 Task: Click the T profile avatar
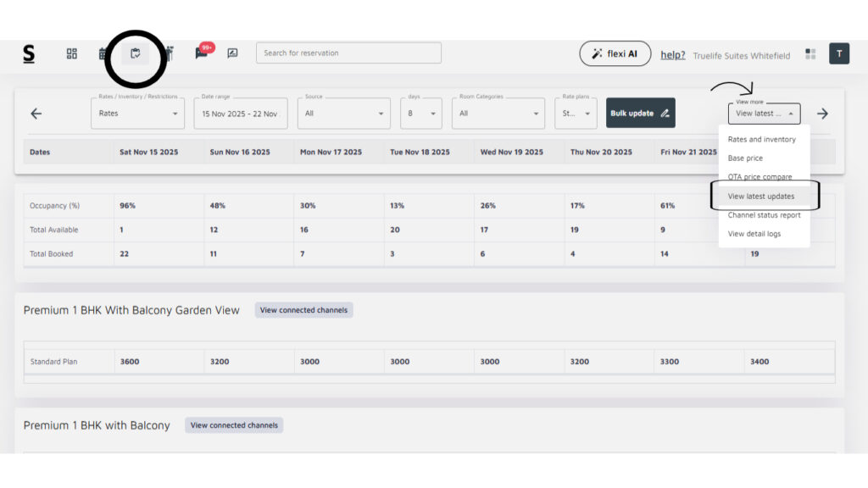838,53
